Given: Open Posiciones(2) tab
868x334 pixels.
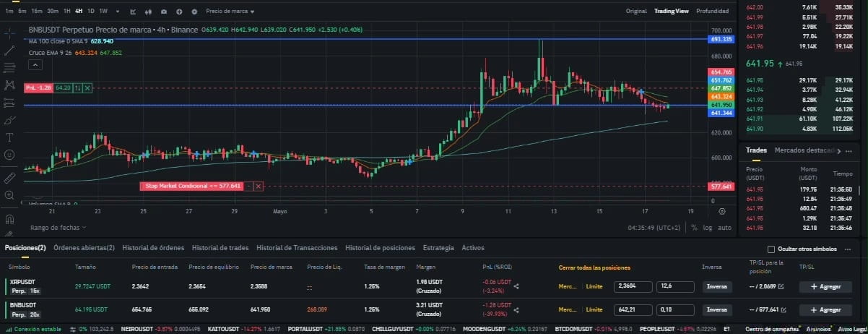Looking at the screenshot, I should click(25, 248).
